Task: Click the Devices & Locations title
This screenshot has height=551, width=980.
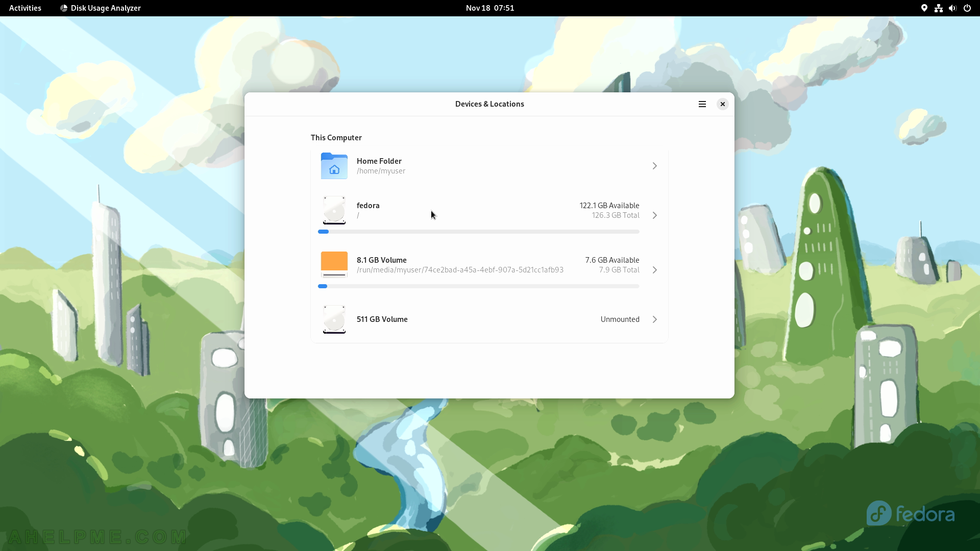Action: [489, 104]
